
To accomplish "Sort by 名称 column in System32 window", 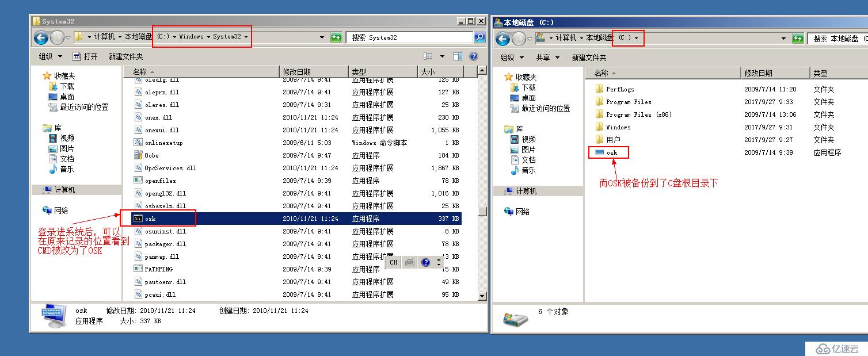I will coord(201,72).
